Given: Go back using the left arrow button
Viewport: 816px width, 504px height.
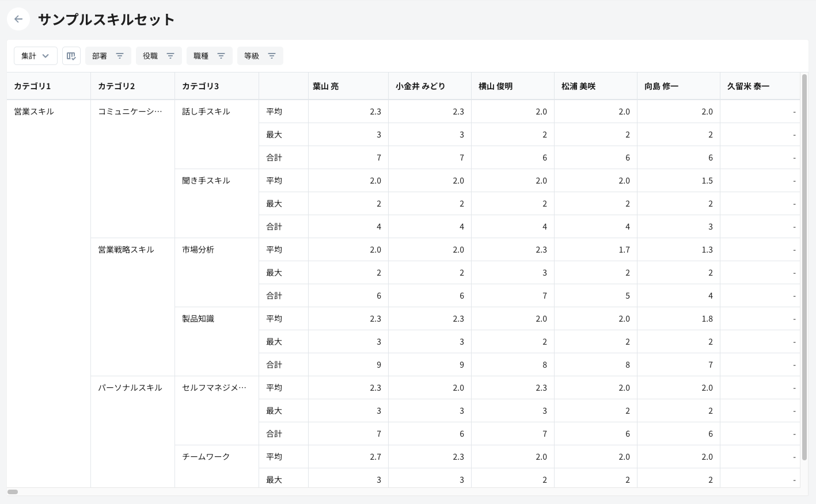Looking at the screenshot, I should tap(18, 19).
